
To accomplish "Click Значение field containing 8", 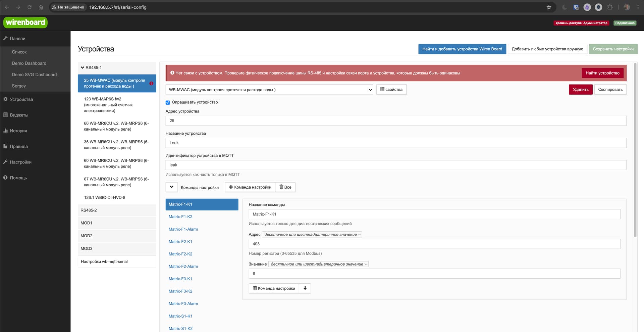I will pos(434,274).
